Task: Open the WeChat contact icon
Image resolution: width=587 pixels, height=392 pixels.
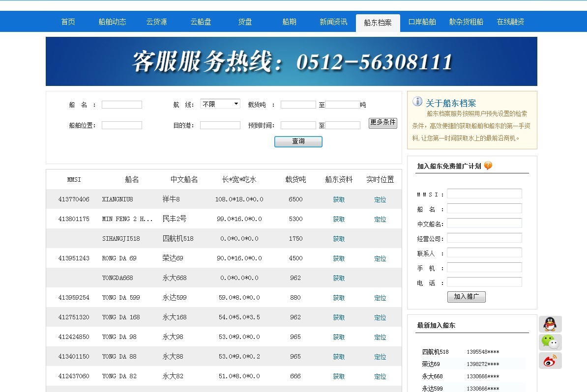Action: pyautogui.click(x=550, y=342)
